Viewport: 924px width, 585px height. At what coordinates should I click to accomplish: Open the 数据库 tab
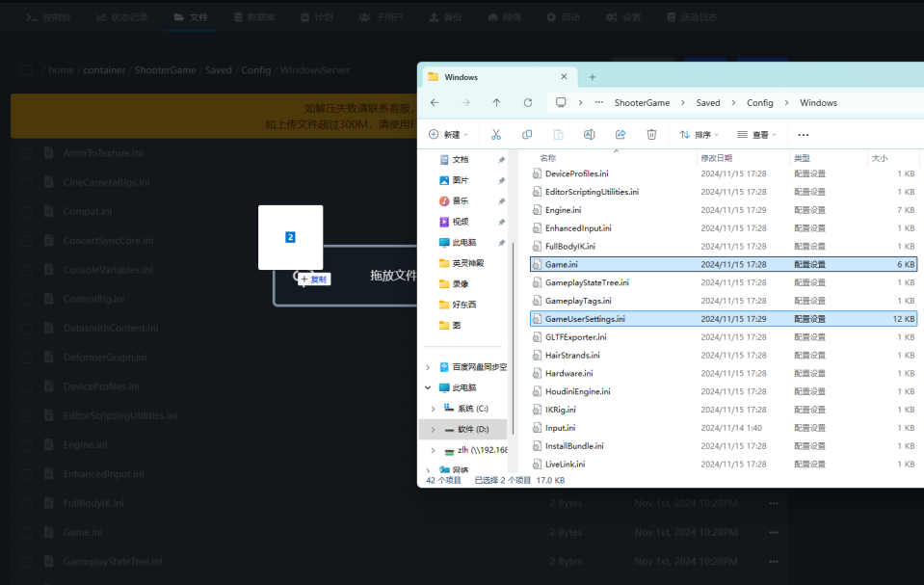(254, 17)
